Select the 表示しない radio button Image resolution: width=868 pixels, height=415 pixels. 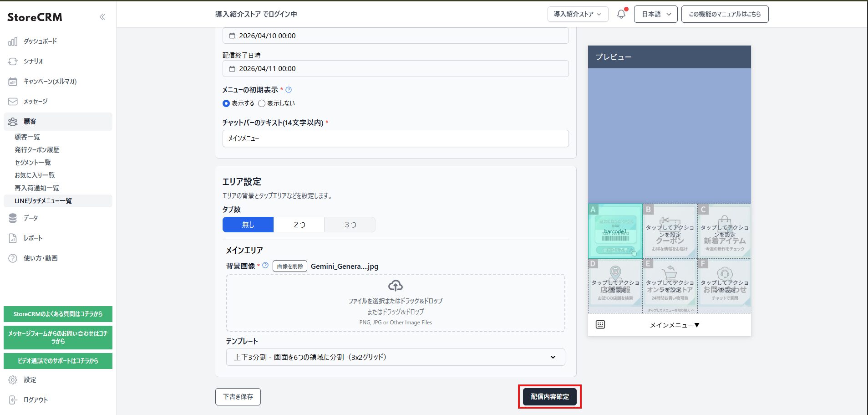click(262, 103)
